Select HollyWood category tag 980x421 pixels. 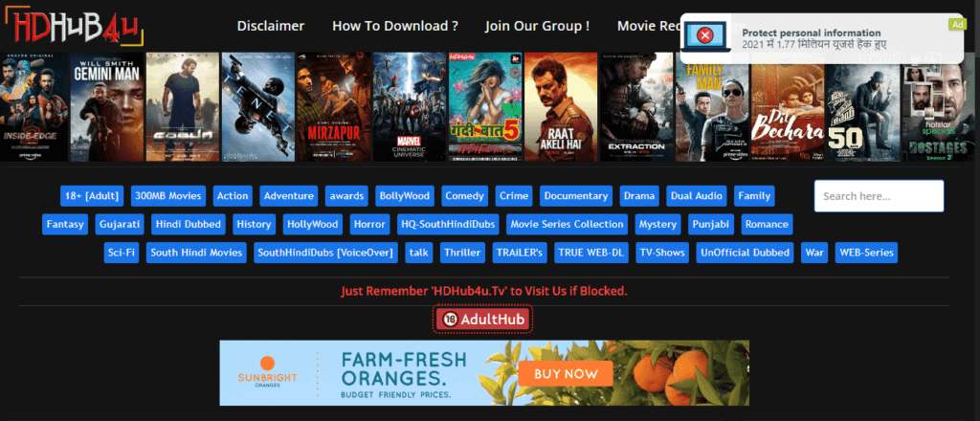click(x=313, y=224)
